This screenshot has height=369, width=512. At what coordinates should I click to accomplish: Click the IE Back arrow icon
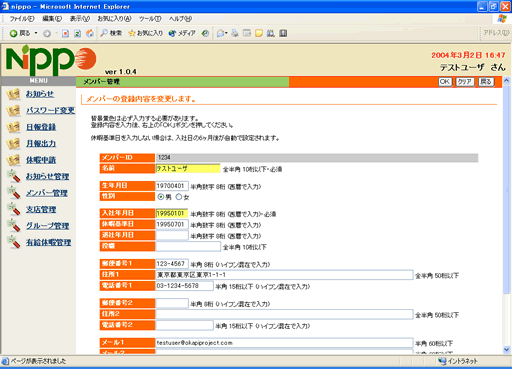pos(13,33)
